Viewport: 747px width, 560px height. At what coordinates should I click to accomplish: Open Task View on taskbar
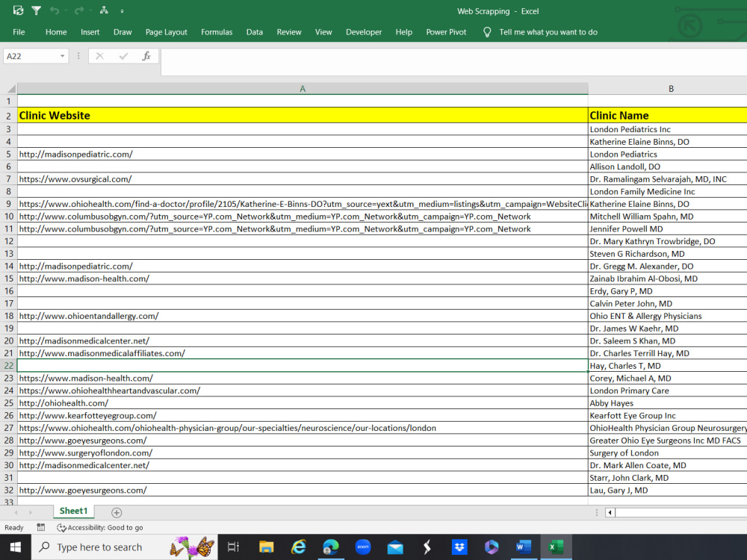pyautogui.click(x=233, y=547)
